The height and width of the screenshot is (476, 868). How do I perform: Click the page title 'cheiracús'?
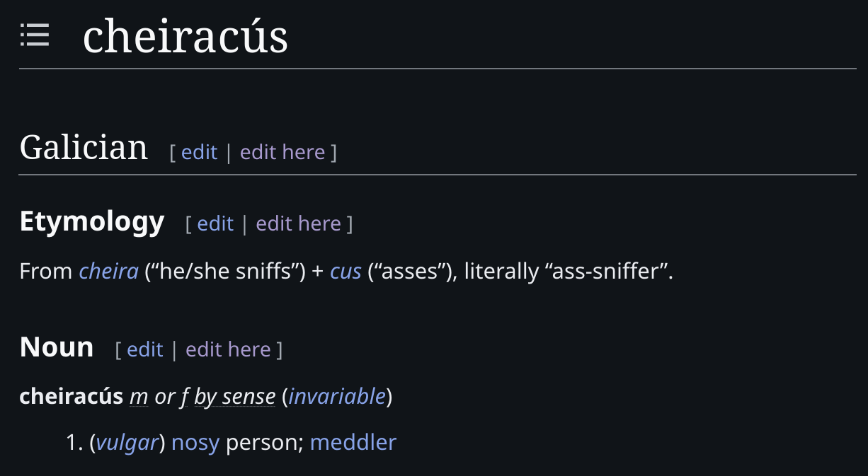point(185,37)
